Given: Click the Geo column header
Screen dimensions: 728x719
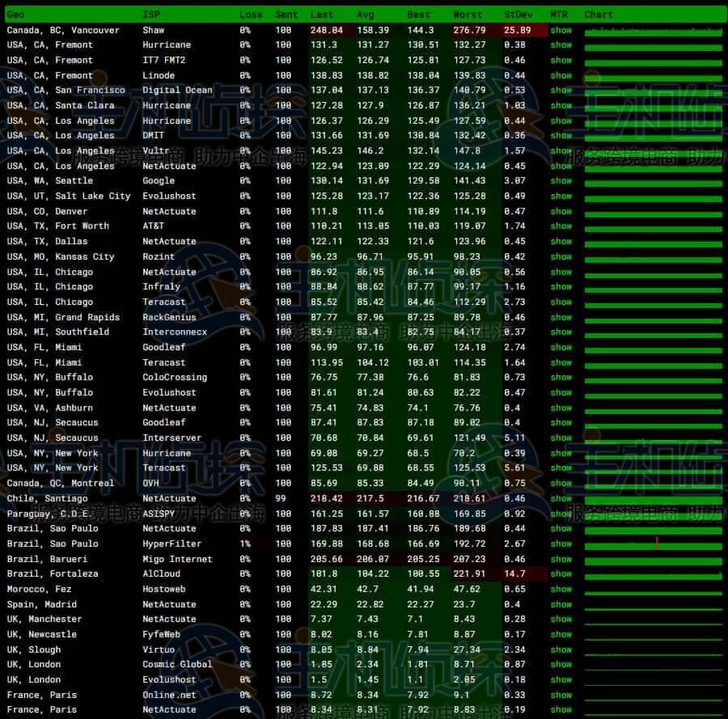Looking at the screenshot, I should coord(15,15).
